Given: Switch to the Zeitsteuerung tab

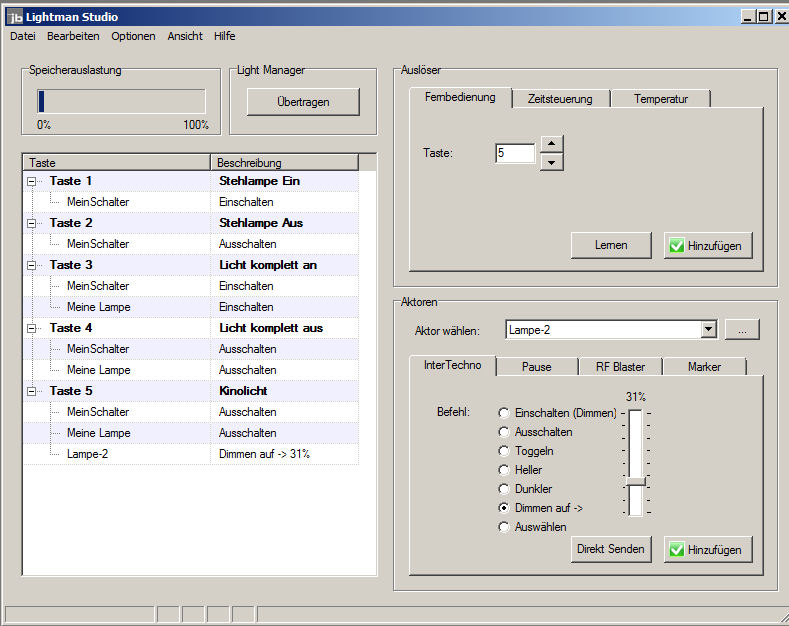Looking at the screenshot, I should click(x=559, y=99).
